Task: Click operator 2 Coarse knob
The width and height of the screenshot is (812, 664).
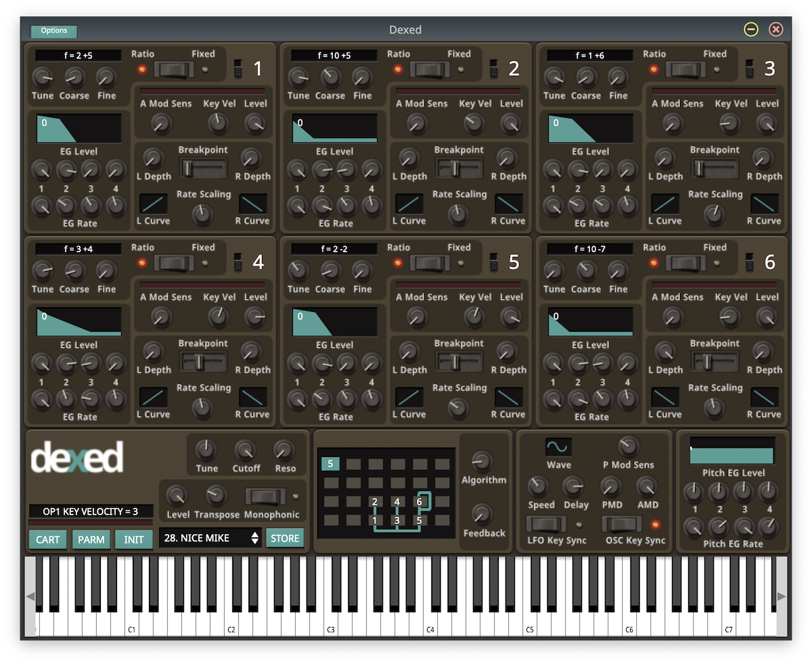Action: click(330, 77)
